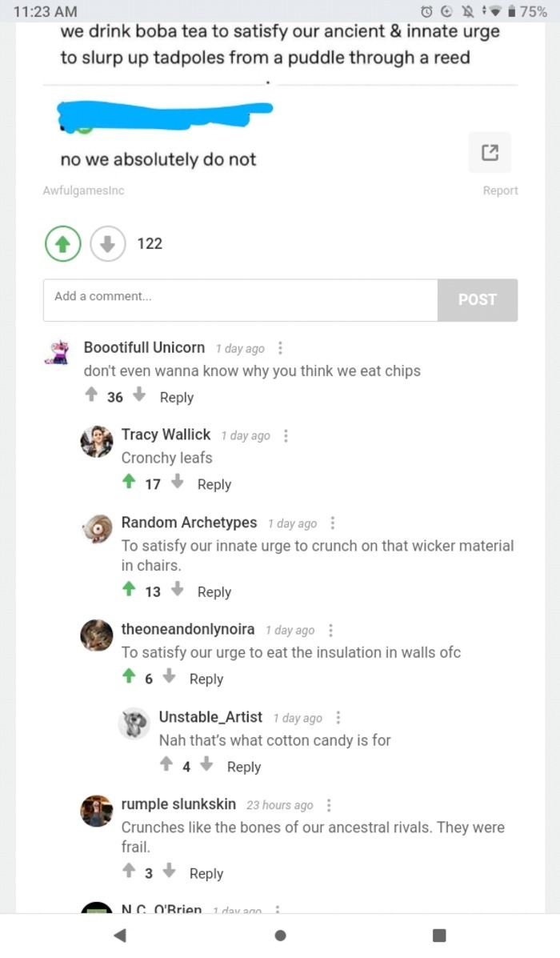Tap the Android back navigation button

pos(120,935)
